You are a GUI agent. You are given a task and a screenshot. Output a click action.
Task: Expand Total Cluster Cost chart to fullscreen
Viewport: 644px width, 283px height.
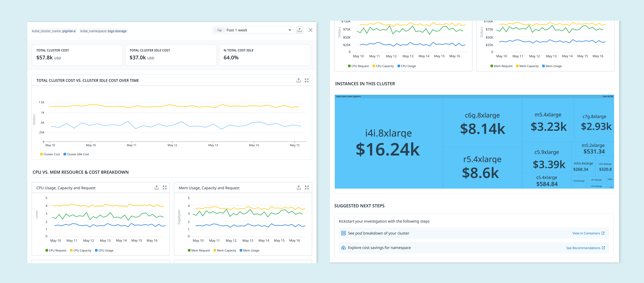click(307, 80)
